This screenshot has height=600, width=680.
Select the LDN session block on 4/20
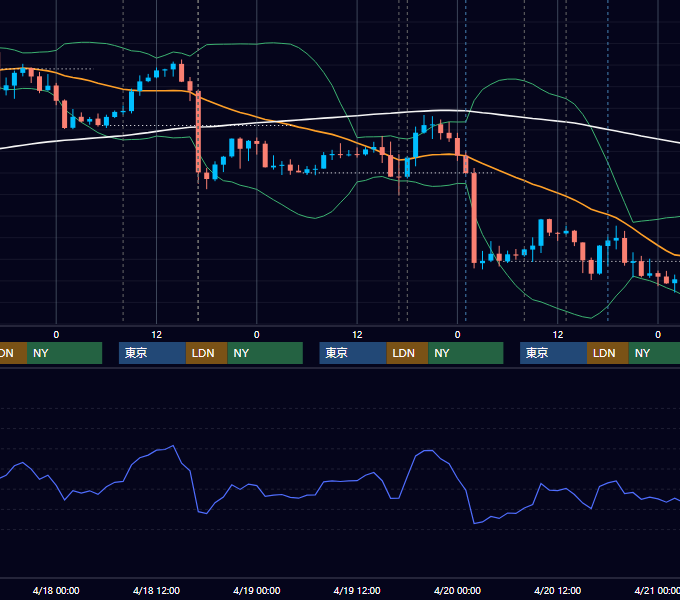pos(608,353)
